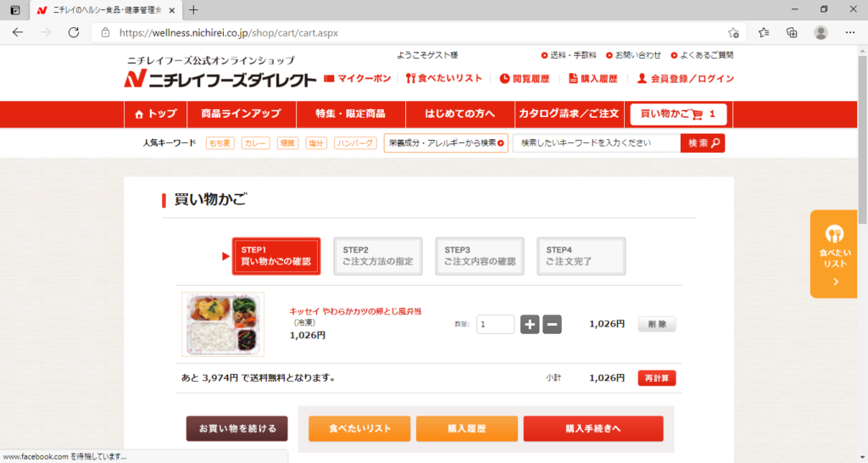868x463 pixels.
Task: Open 購入履歴 header link
Action: coord(593,79)
